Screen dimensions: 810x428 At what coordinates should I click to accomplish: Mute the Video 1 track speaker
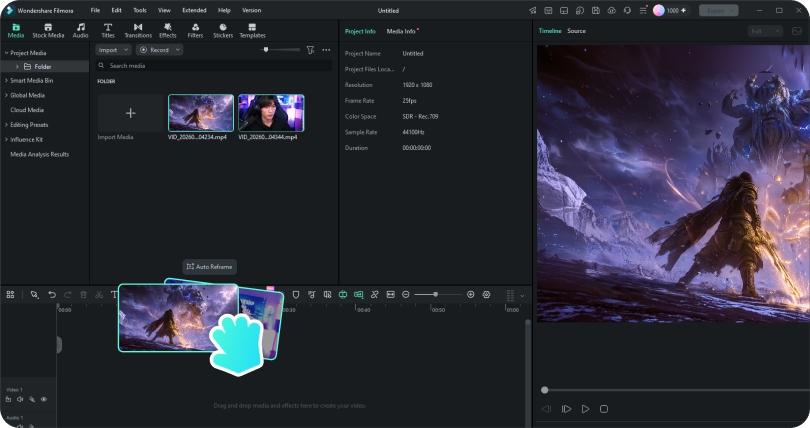pos(20,399)
